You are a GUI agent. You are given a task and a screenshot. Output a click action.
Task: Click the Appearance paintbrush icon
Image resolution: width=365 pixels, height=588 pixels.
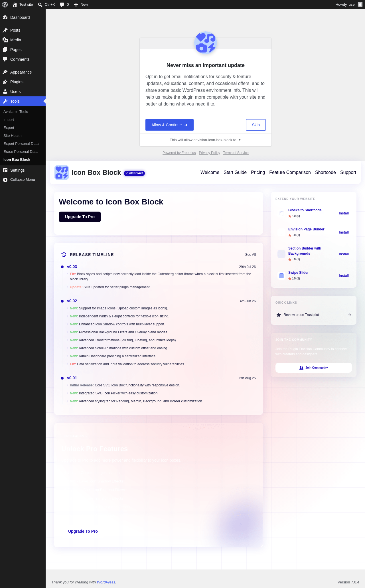5,72
